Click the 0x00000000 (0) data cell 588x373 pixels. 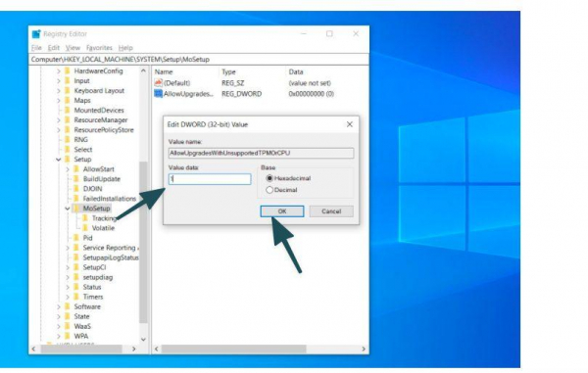tap(312, 94)
